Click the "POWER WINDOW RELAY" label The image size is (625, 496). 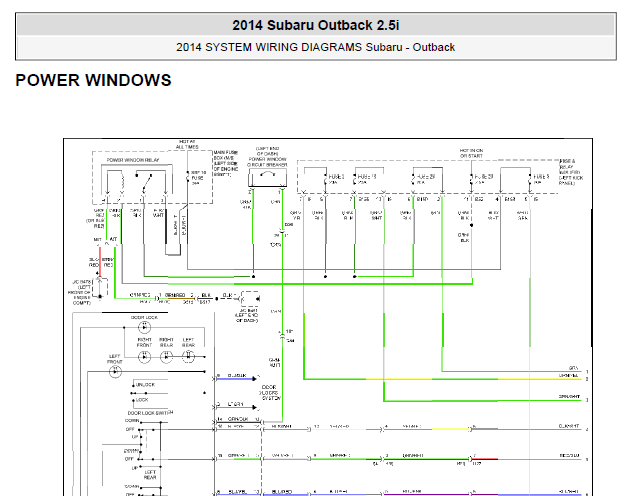[133, 160]
